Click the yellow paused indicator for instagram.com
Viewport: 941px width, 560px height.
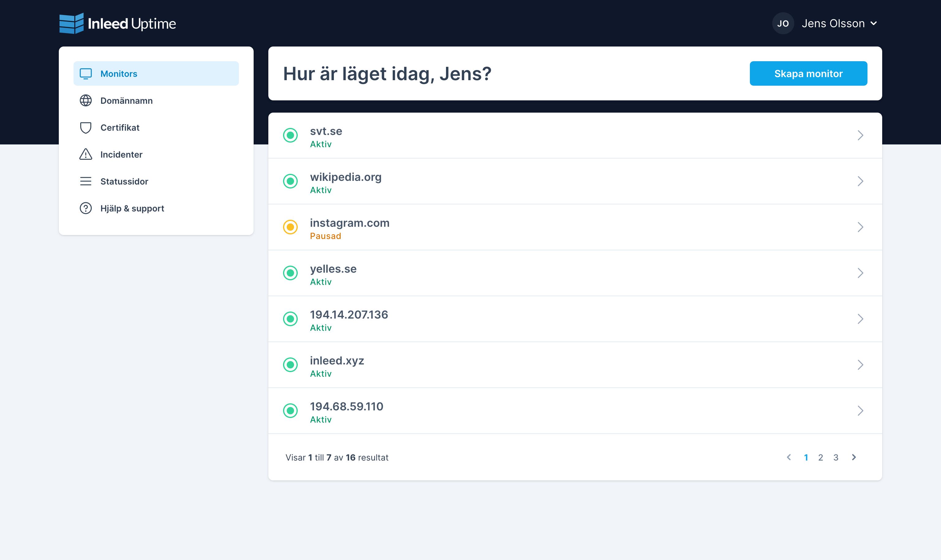pos(290,227)
